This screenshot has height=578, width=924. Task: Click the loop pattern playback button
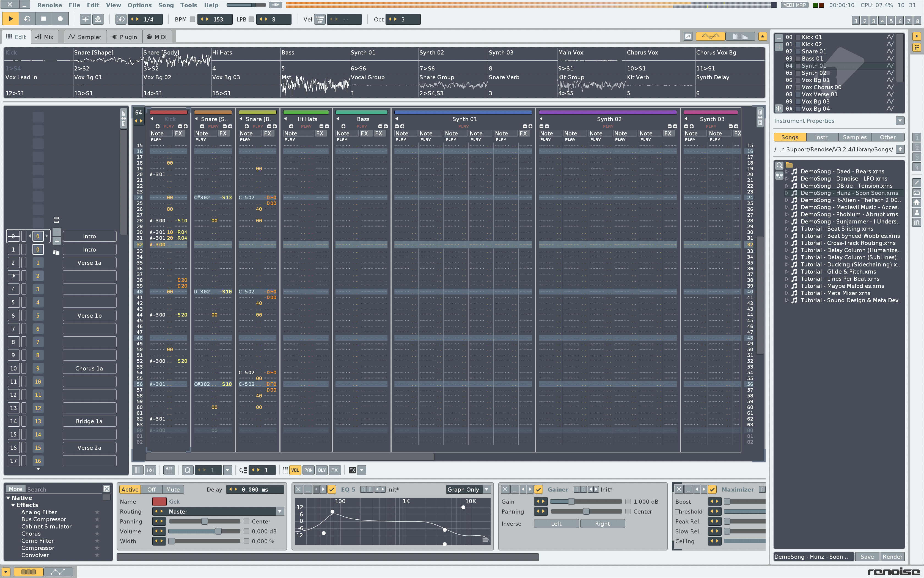click(x=27, y=19)
